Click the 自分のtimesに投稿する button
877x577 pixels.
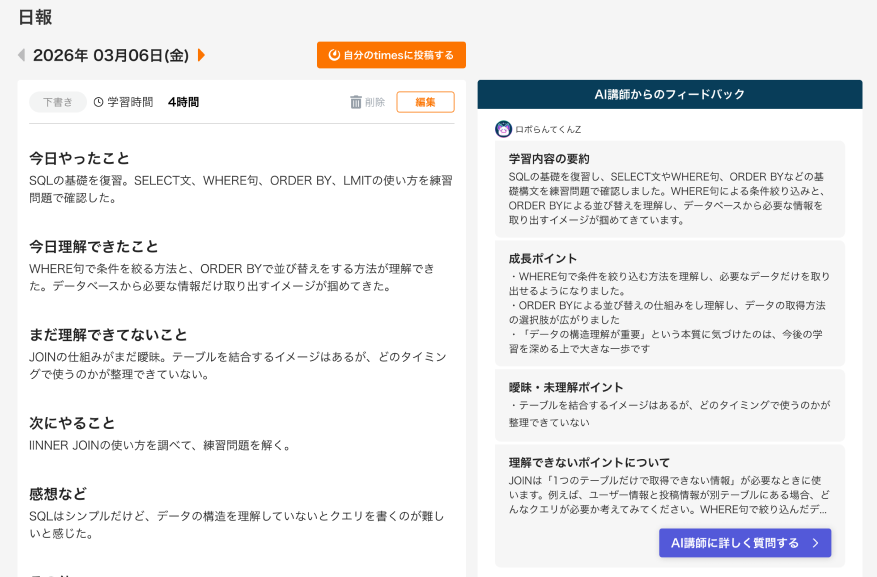point(390,55)
